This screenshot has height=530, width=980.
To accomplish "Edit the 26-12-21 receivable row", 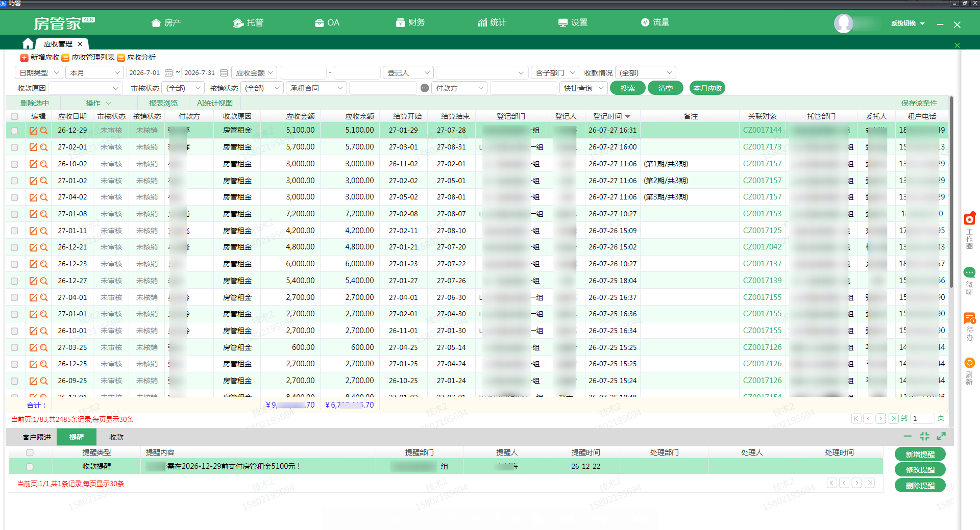I will coord(33,247).
